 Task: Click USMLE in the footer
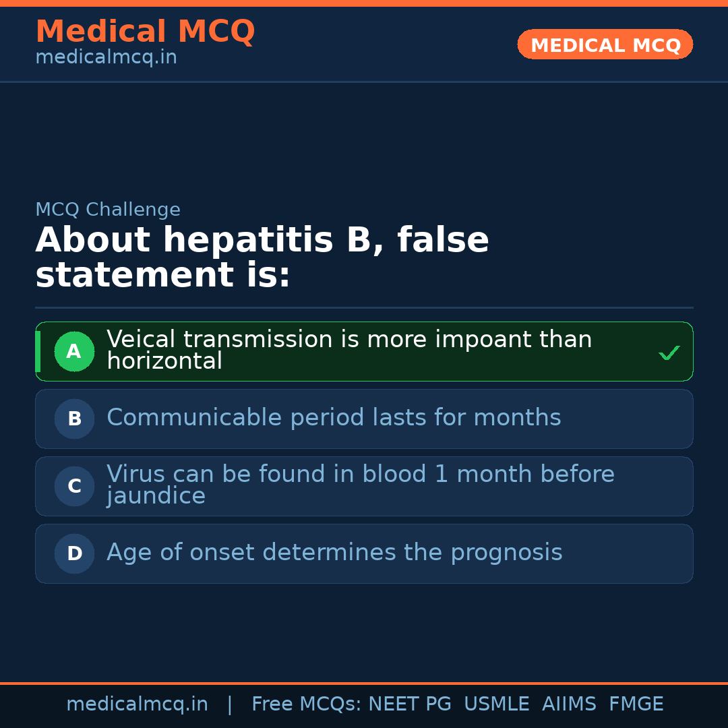tap(496, 704)
